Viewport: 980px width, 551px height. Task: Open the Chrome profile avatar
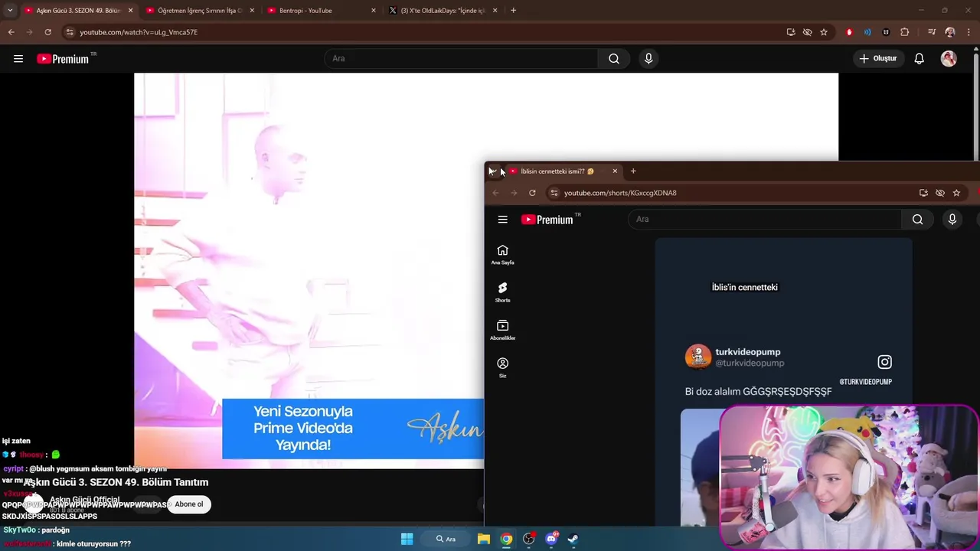(950, 32)
